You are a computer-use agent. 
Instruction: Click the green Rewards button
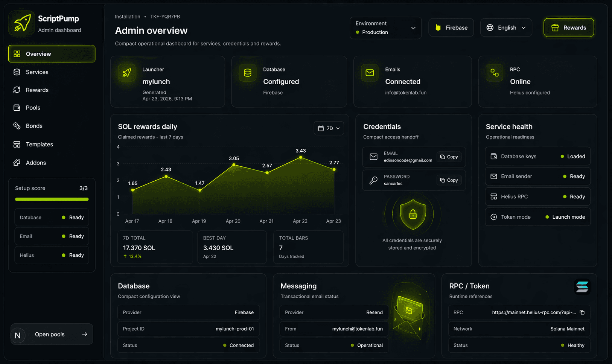pos(569,28)
